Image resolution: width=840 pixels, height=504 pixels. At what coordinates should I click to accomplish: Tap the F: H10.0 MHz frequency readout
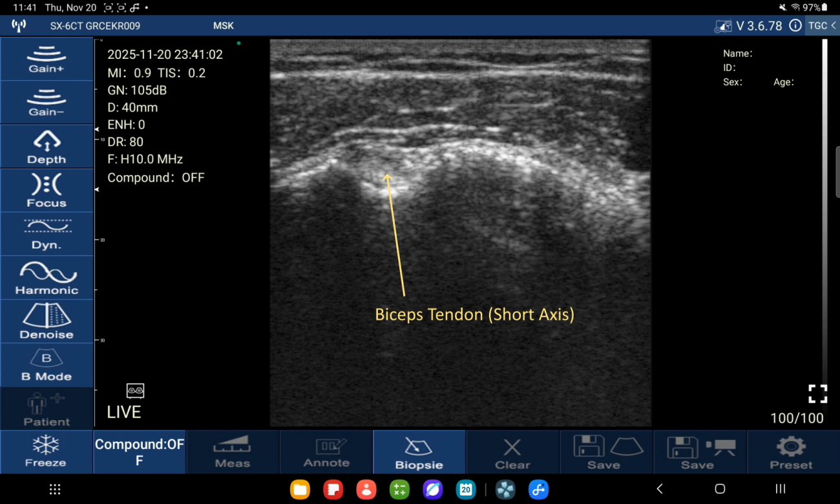point(145,159)
